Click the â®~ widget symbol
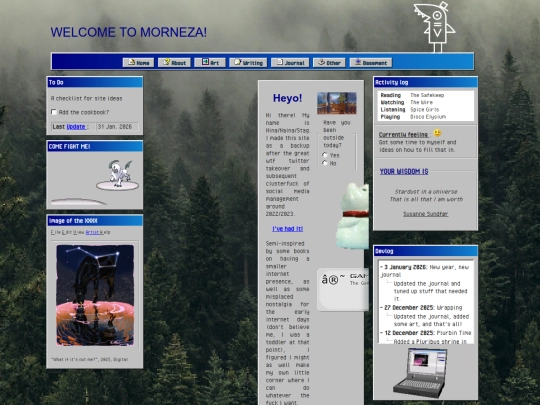The image size is (540, 405). pos(333,279)
